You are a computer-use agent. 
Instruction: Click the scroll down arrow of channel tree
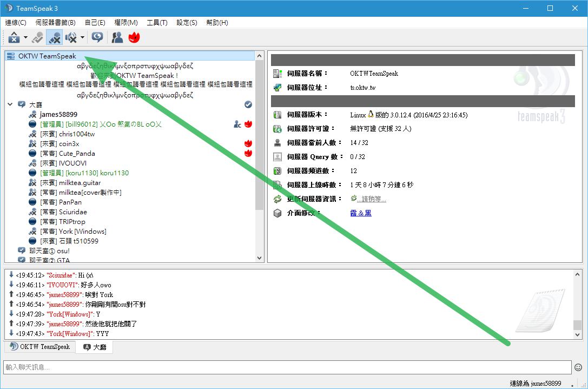click(259, 258)
